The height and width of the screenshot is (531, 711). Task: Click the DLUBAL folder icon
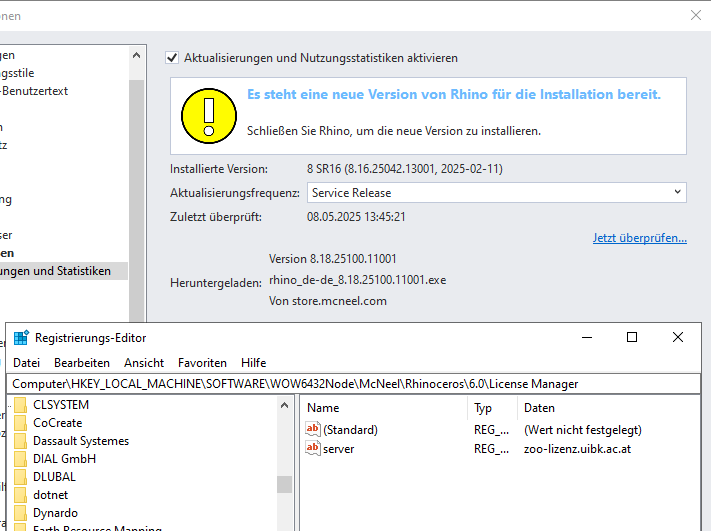click(x=20, y=477)
